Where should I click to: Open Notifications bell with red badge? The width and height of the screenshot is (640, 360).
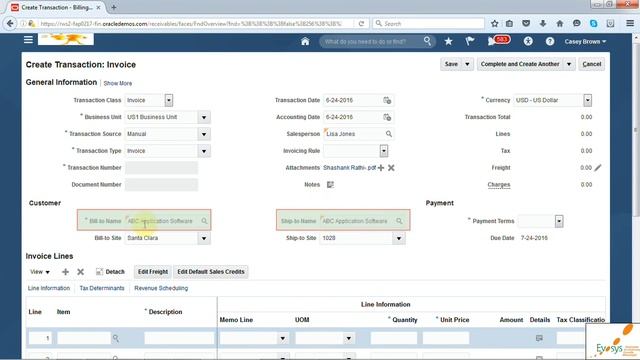click(498, 40)
